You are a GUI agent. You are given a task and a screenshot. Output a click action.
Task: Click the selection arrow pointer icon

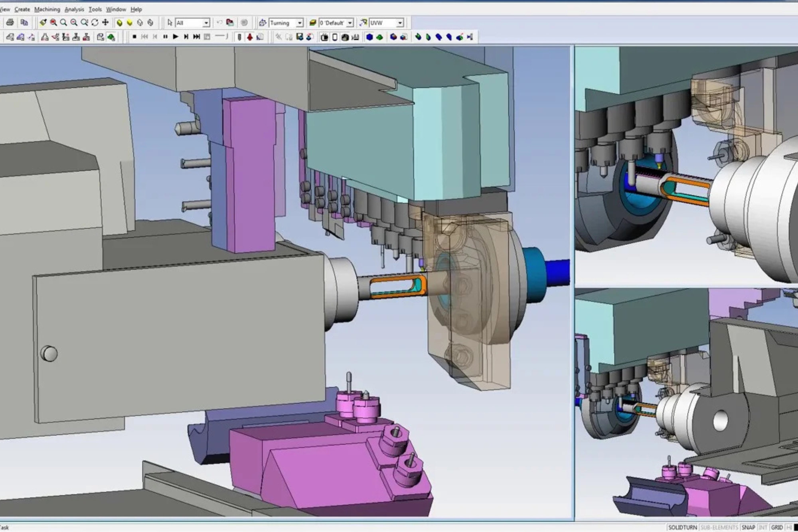(x=170, y=23)
